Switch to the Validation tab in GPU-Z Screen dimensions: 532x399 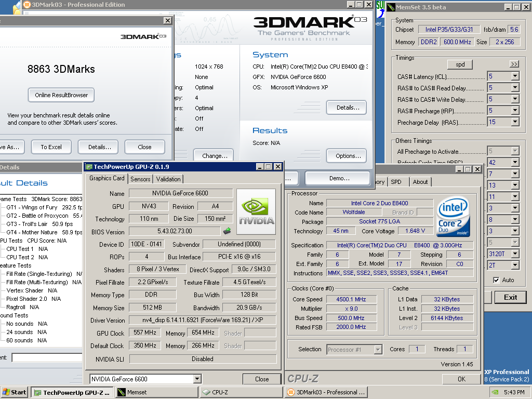(x=168, y=179)
